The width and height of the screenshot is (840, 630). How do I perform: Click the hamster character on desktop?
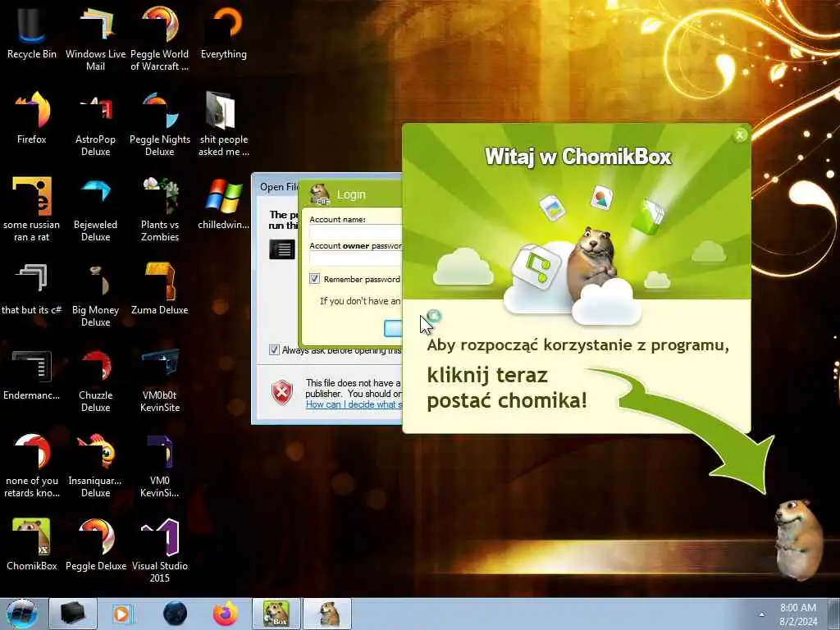pos(798,538)
